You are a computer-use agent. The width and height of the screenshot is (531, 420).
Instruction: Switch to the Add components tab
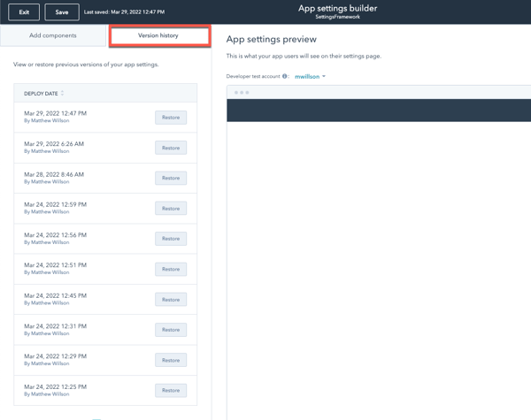[53, 35]
